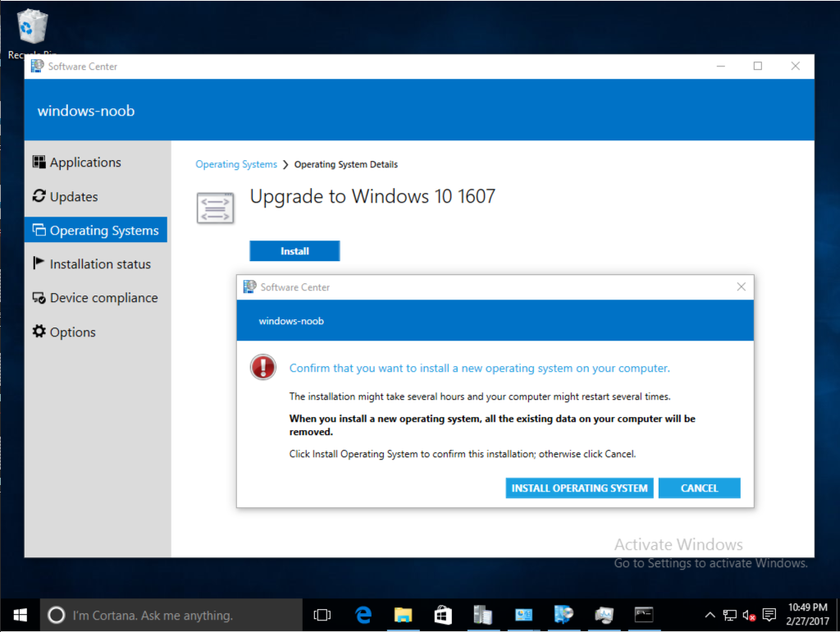Click the 'Operating System Details' breadcrumb text
The width and height of the screenshot is (840, 632).
click(346, 165)
